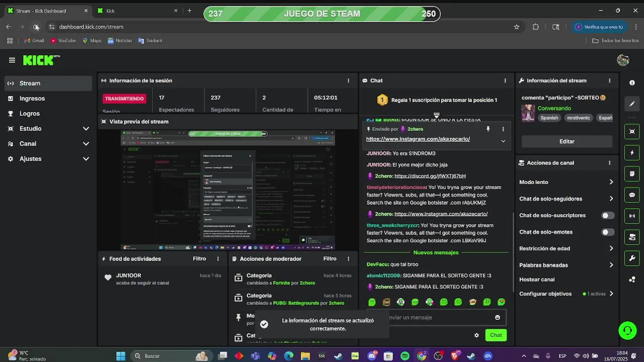Open Configurar objetivos settings
644x362 pixels.
pos(567,294)
